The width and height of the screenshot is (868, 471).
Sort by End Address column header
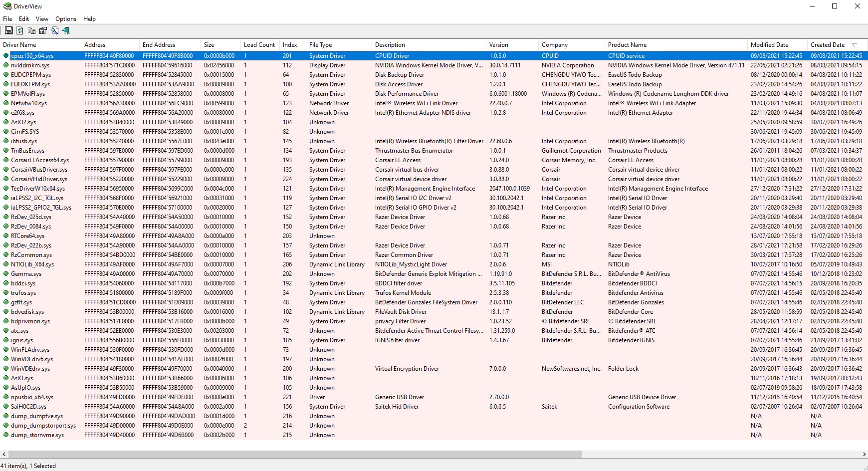pos(170,45)
